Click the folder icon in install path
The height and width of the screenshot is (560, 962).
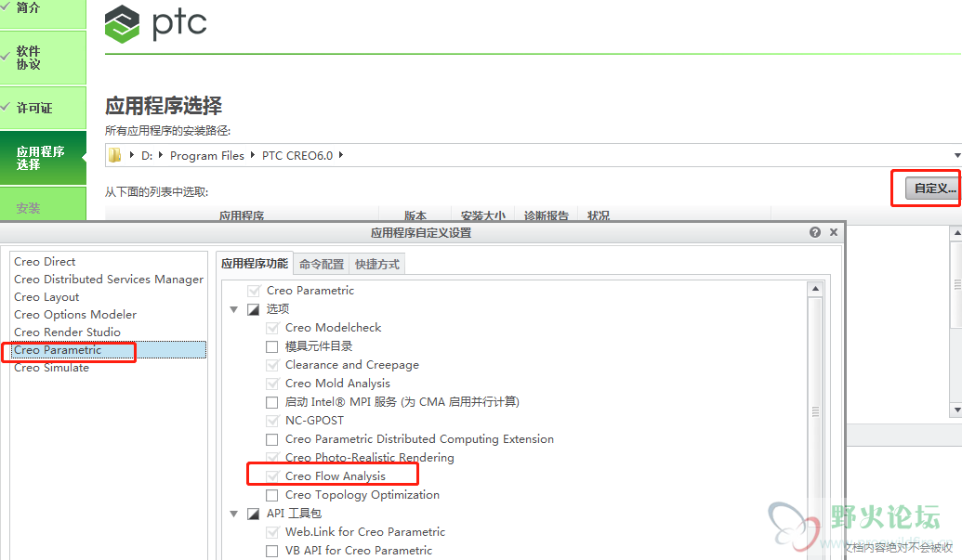point(114,156)
